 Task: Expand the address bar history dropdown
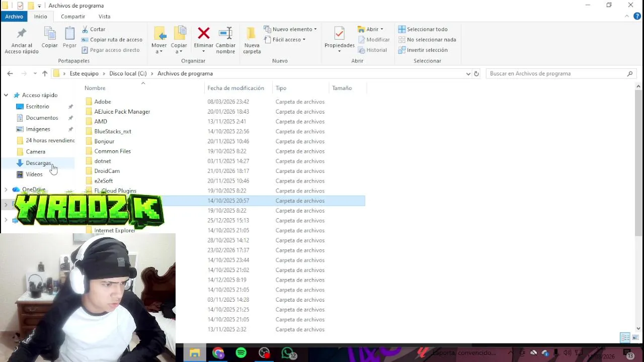click(x=468, y=73)
